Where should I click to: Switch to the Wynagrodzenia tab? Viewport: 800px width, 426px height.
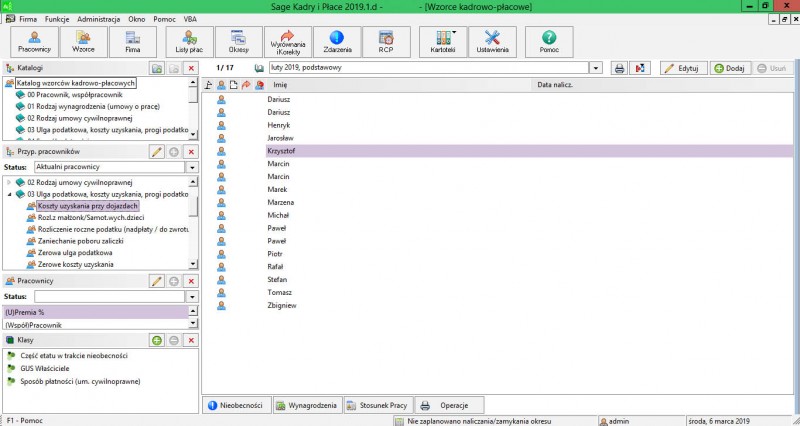pos(308,406)
